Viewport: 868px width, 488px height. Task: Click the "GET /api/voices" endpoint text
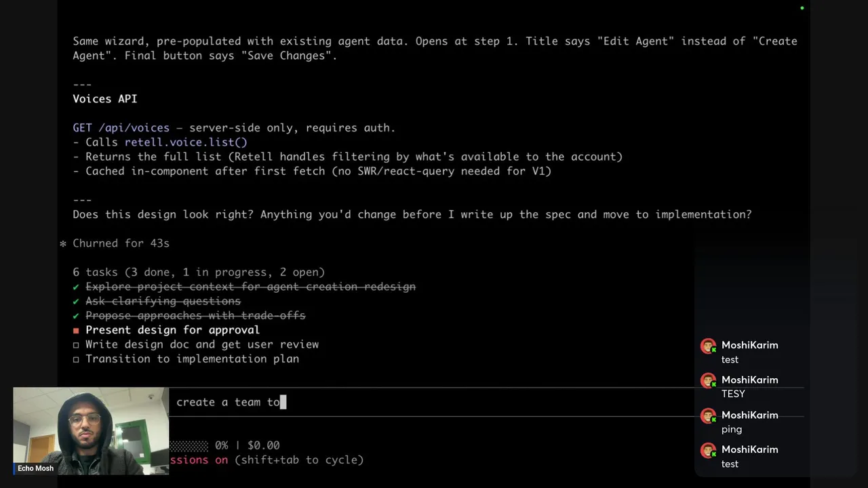(121, 127)
